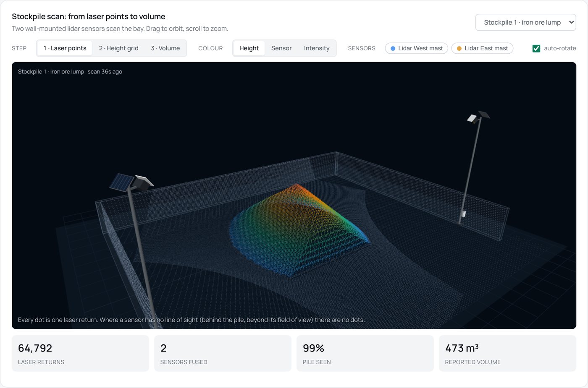Click the 99% pile seen card

pyautogui.click(x=365, y=353)
